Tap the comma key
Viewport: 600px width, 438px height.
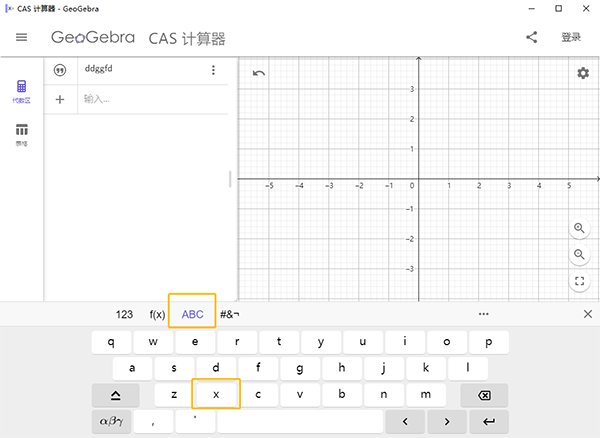tap(153, 422)
